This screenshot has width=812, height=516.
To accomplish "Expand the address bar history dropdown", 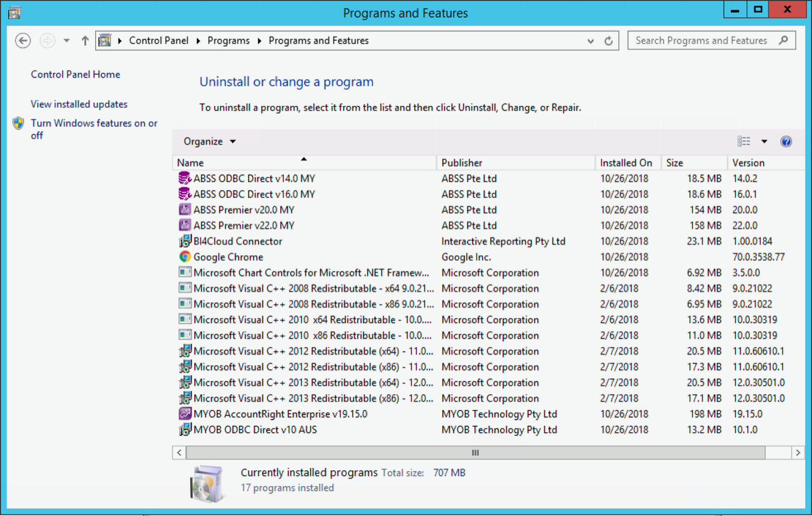I will click(x=591, y=41).
